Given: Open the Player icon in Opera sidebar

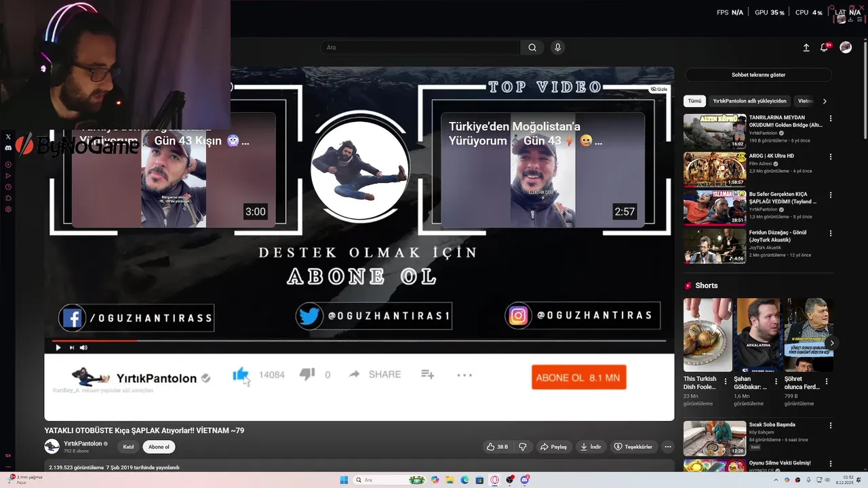Looking at the screenshot, I should tap(8, 165).
